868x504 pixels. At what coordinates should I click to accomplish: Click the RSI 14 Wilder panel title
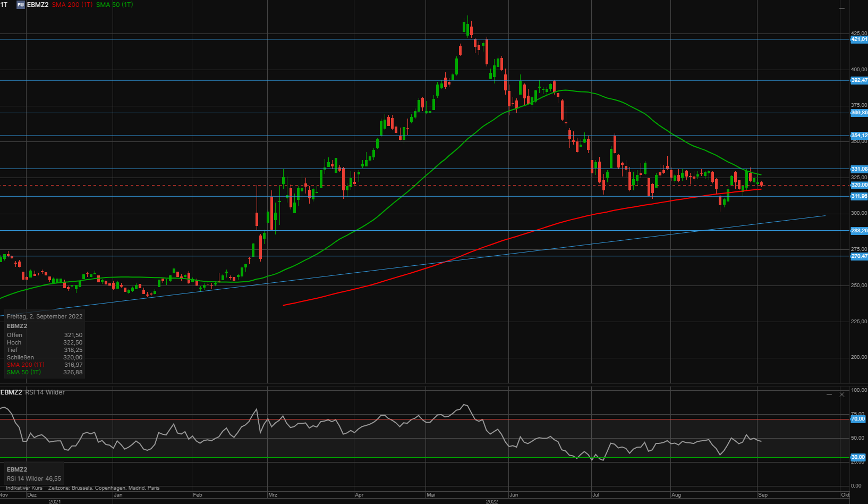click(x=45, y=392)
